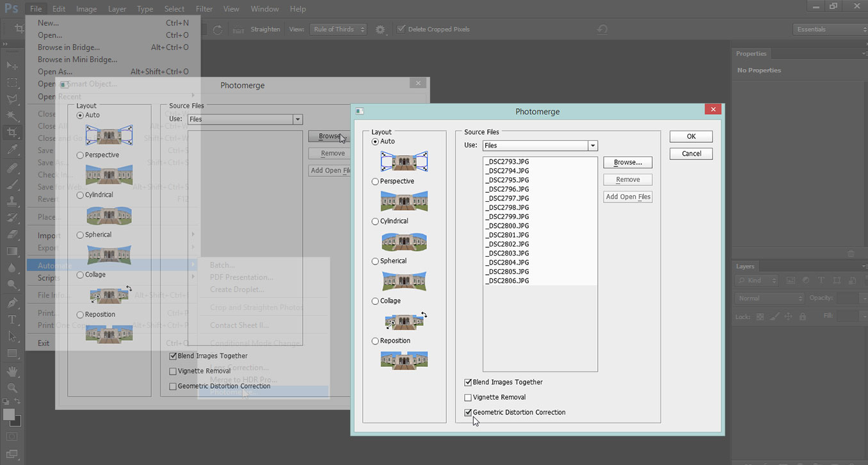Click OK in the Photomerge dialog

point(691,136)
